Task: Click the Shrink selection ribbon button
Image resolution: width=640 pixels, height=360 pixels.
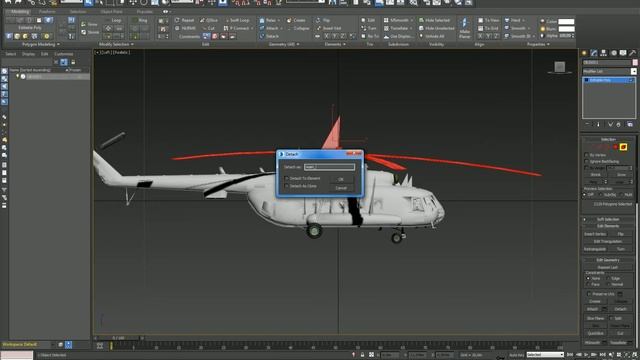Action: 90,32
